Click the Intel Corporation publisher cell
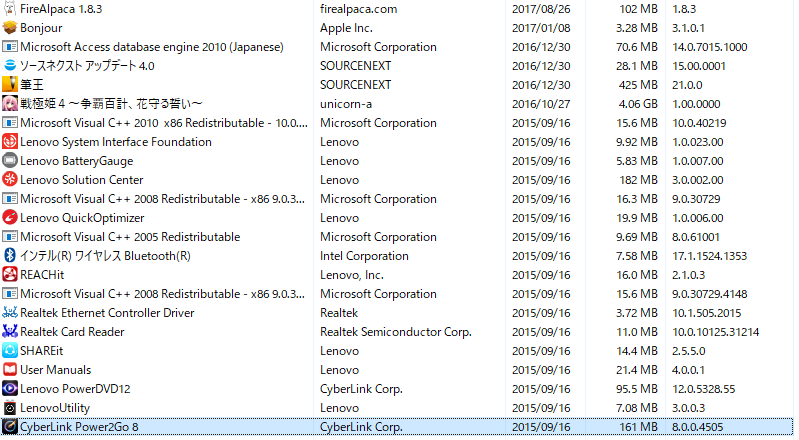The image size is (799, 440). click(x=364, y=255)
